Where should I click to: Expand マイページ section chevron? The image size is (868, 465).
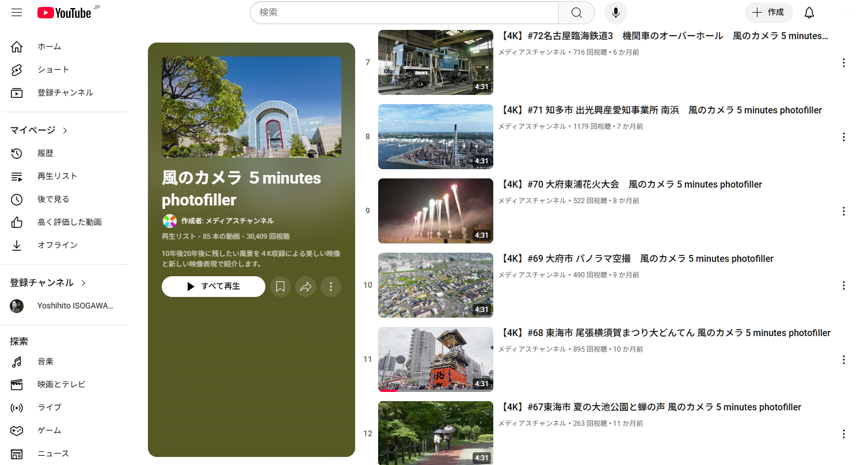point(65,131)
